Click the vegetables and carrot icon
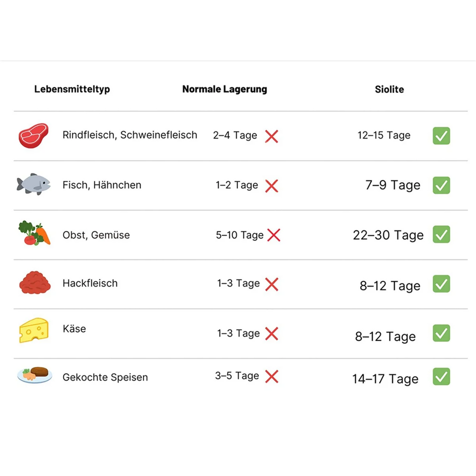Viewport: 476px width, 476px height. tap(34, 233)
